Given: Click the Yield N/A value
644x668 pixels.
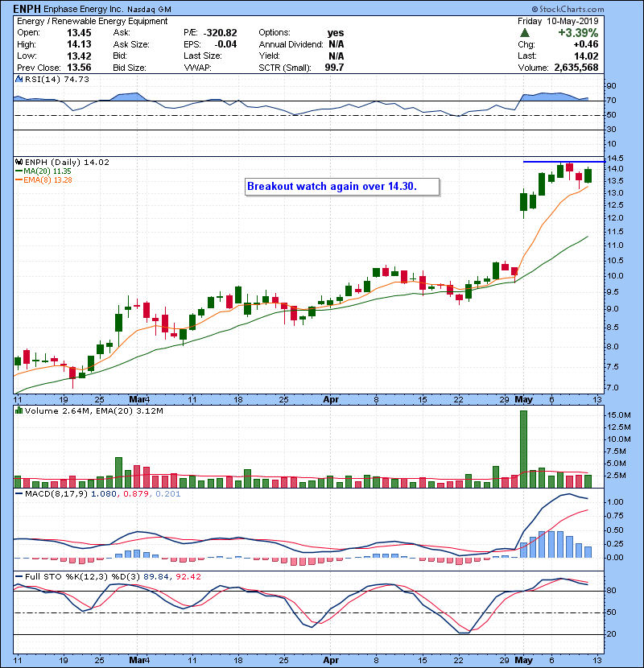Looking at the screenshot, I should [x=336, y=56].
